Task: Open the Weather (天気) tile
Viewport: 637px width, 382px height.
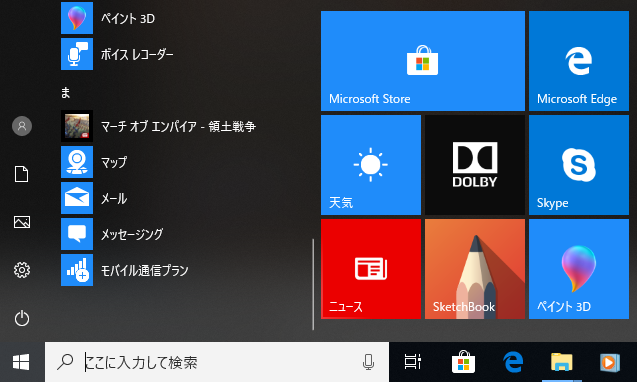Action: pos(371,165)
